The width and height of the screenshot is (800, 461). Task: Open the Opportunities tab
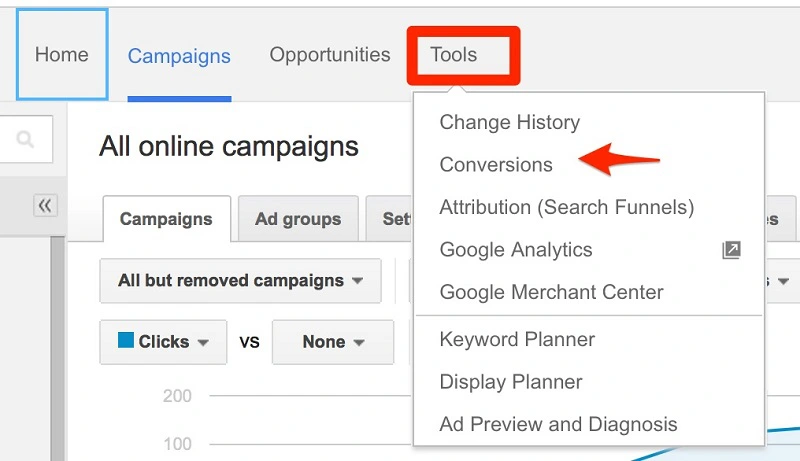pyautogui.click(x=330, y=55)
